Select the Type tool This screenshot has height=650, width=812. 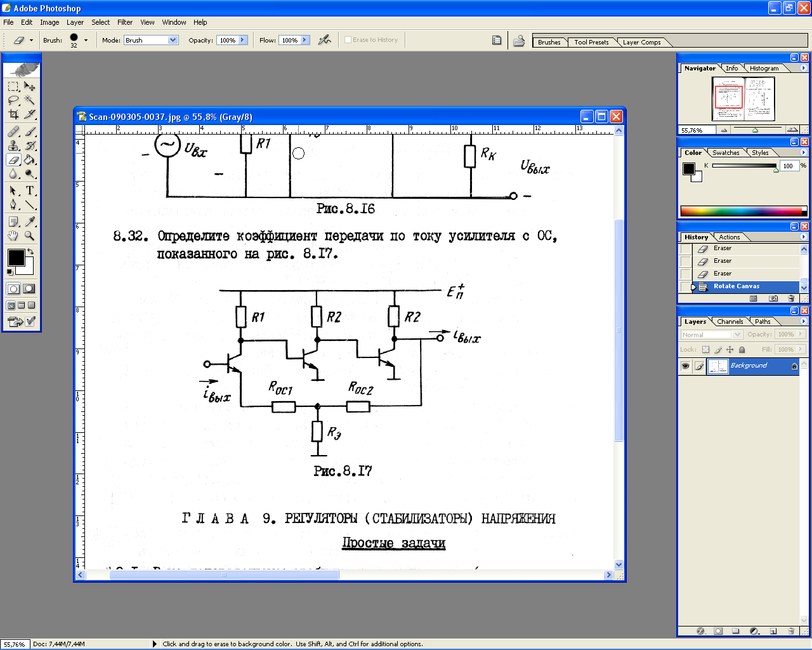30,190
